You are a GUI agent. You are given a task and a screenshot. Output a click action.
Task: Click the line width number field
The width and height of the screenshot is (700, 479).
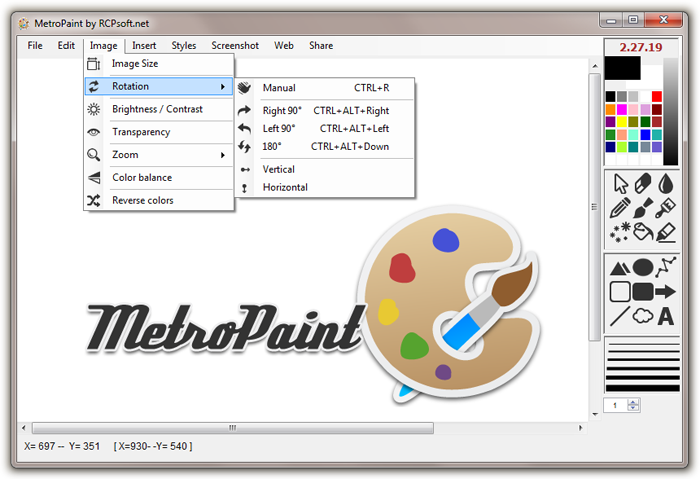tap(616, 405)
